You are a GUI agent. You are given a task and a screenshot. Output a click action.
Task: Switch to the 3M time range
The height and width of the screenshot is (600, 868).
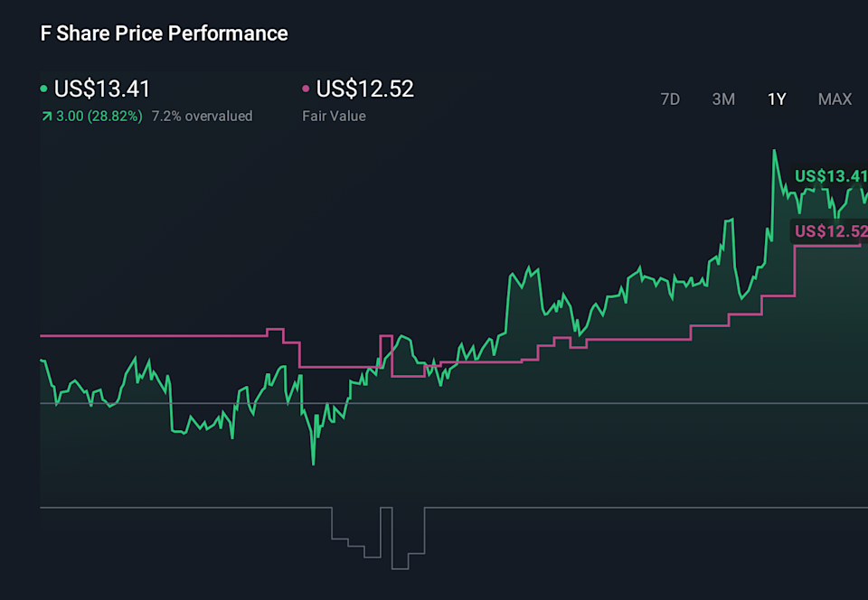click(723, 99)
